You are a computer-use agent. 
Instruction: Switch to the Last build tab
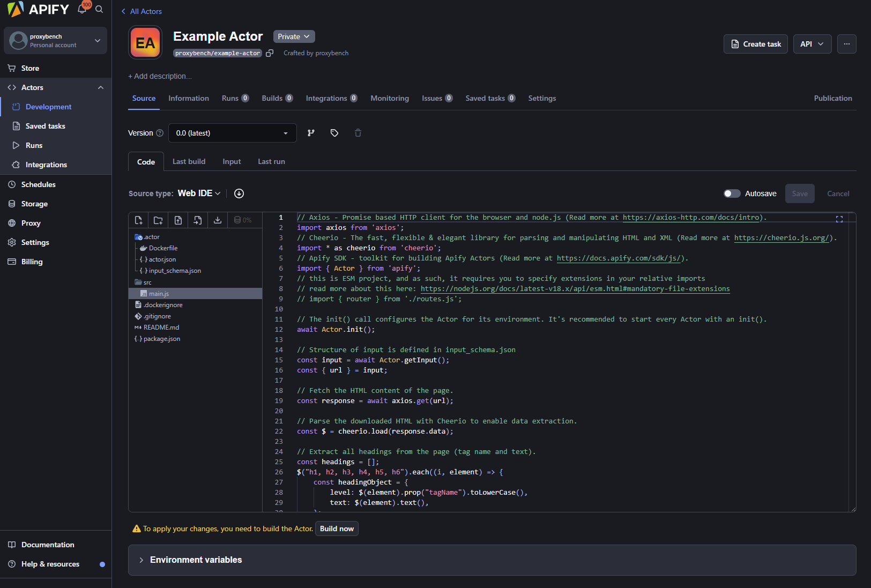pos(189,161)
